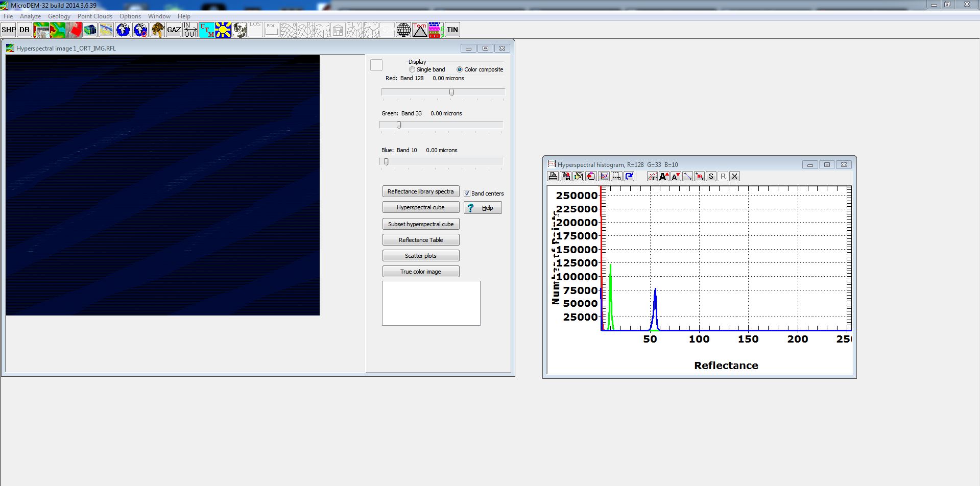Click the SHP shapefile toolbar button
The width and height of the screenshot is (980, 486).
[9, 30]
